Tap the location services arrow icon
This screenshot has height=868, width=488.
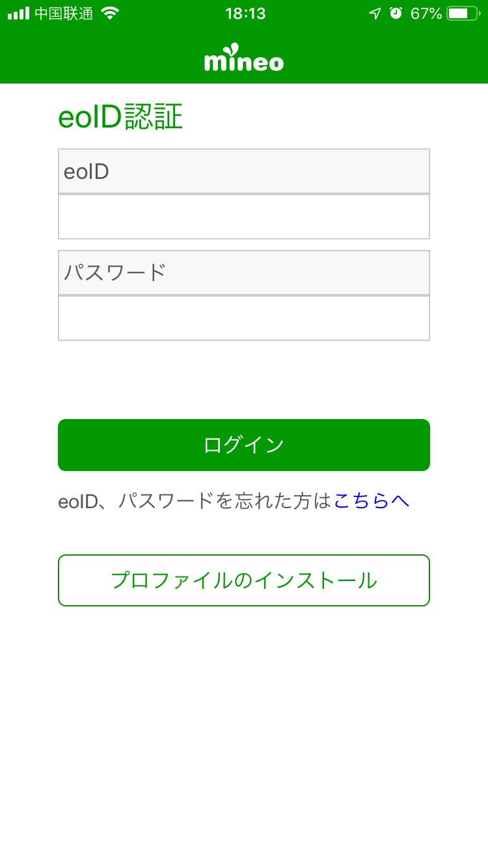375,14
